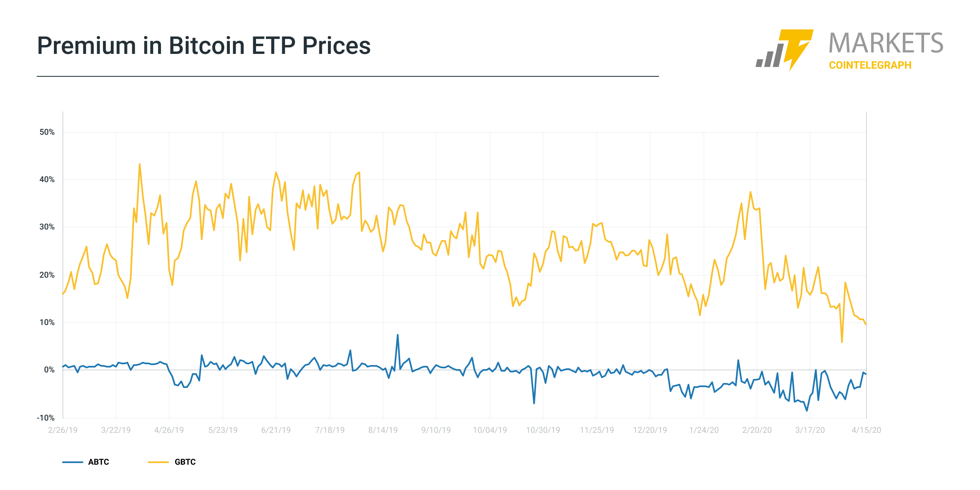Image resolution: width=980 pixels, height=490 pixels.
Task: Select the 0% y-axis label
Action: [49, 370]
